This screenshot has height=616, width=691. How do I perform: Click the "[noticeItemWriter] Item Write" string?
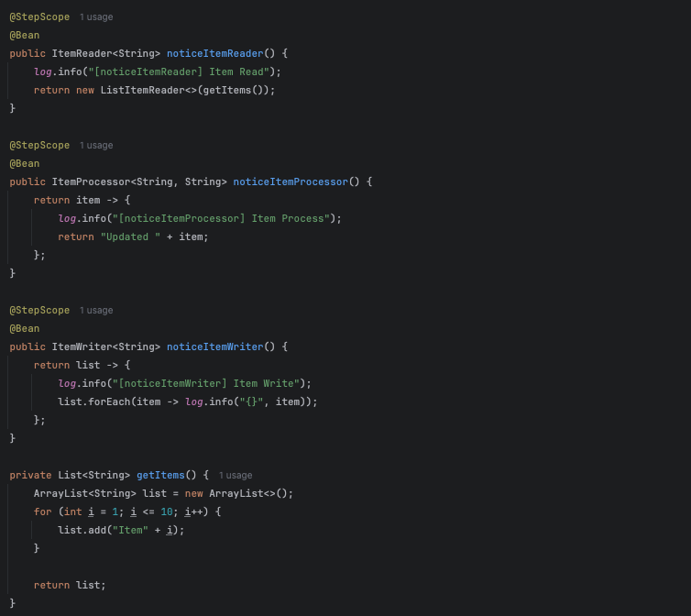[x=206, y=383]
